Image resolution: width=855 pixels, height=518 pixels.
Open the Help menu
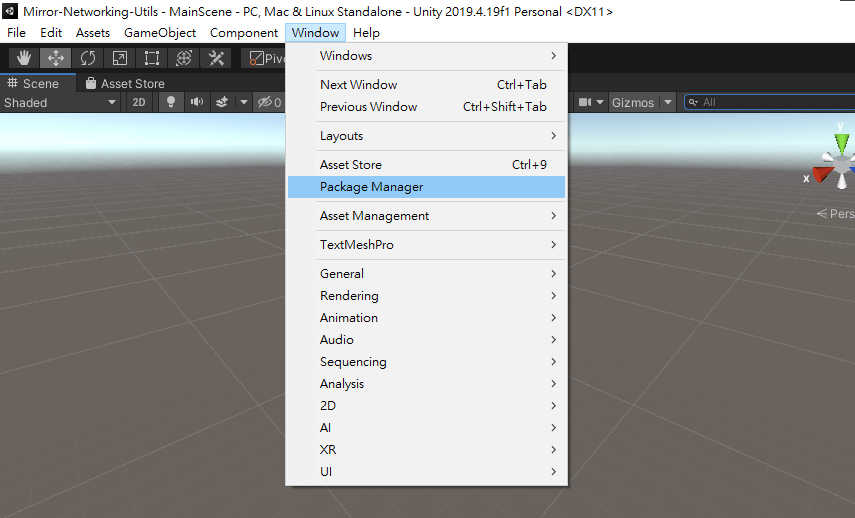point(366,33)
